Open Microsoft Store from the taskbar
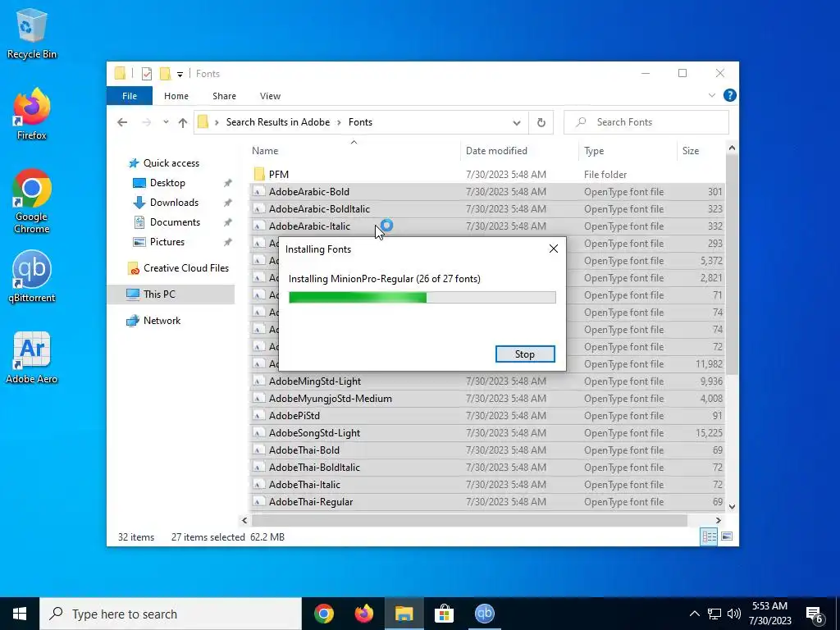The width and height of the screenshot is (840, 630). coord(444,614)
